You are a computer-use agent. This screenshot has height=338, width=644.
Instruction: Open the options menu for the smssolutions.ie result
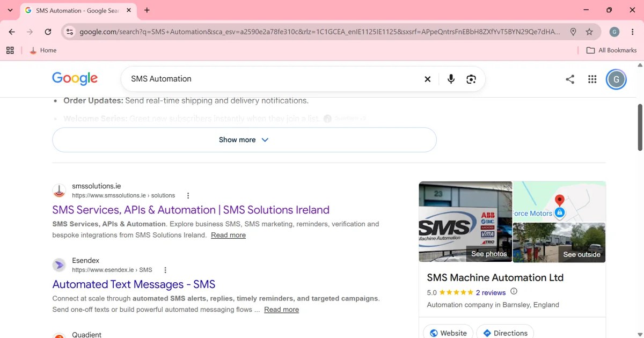[x=188, y=196]
